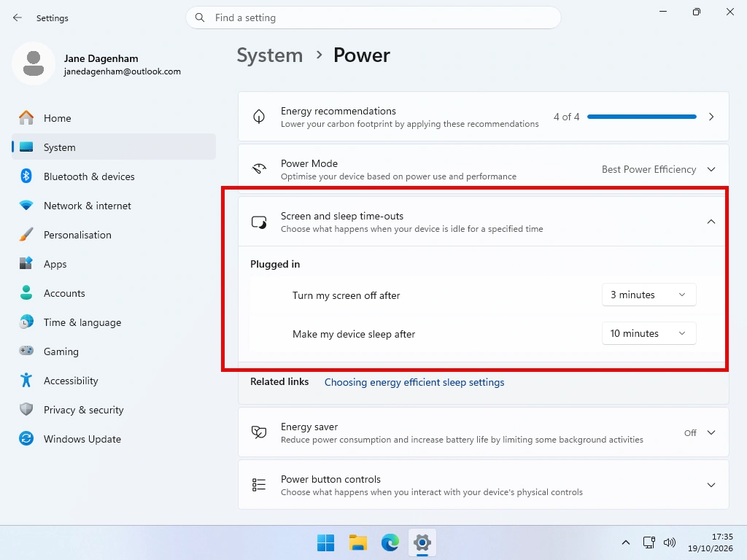
Task: Click the 'Plugged in' heading
Action: (275, 264)
